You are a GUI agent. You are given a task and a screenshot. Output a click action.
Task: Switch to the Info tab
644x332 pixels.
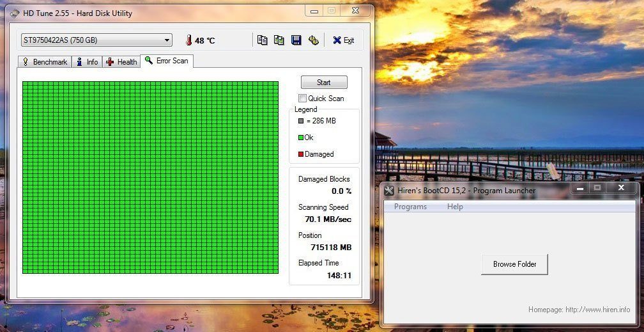(x=87, y=61)
